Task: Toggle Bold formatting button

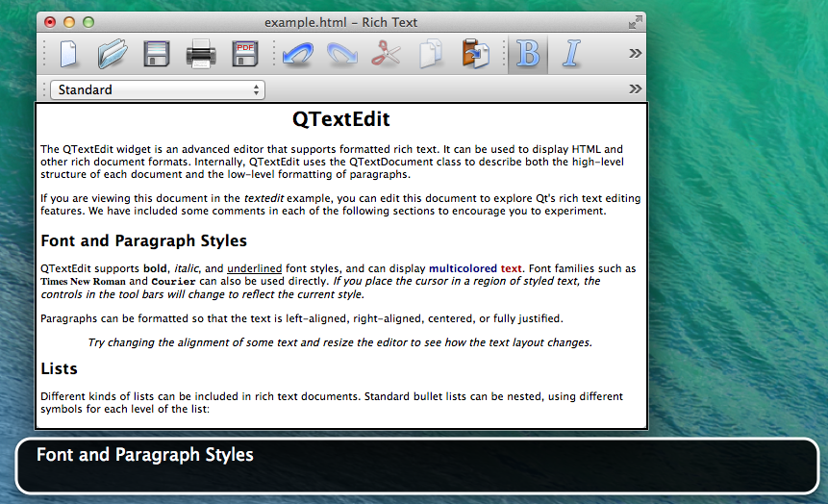Action: (527, 54)
